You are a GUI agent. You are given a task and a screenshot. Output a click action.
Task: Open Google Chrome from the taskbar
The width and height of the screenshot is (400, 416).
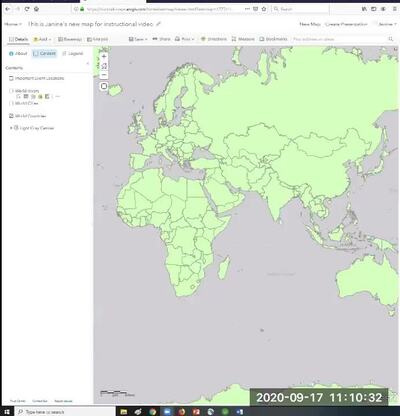(x=153, y=412)
